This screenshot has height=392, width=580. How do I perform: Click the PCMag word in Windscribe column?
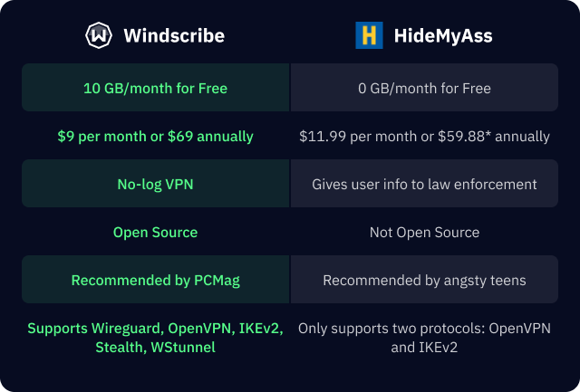pos(217,281)
